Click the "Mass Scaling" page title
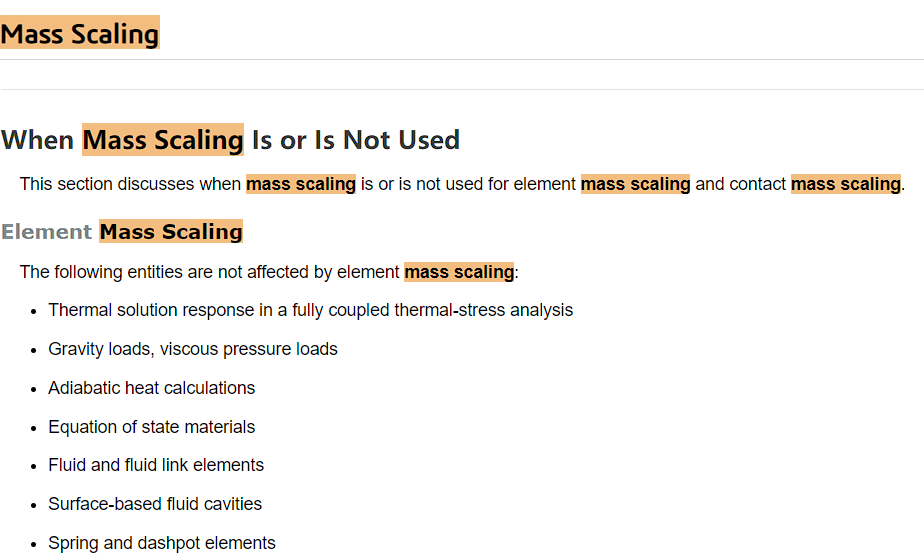 pos(80,34)
